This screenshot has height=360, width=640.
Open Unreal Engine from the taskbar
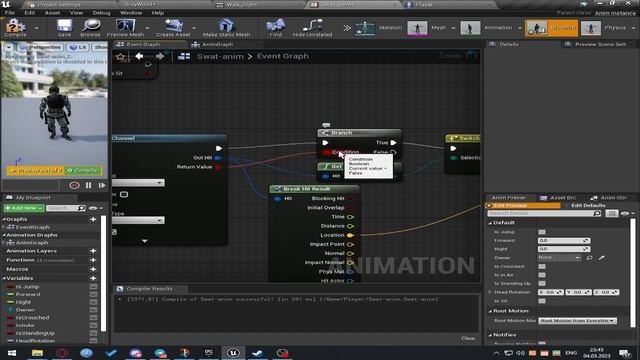point(233,353)
